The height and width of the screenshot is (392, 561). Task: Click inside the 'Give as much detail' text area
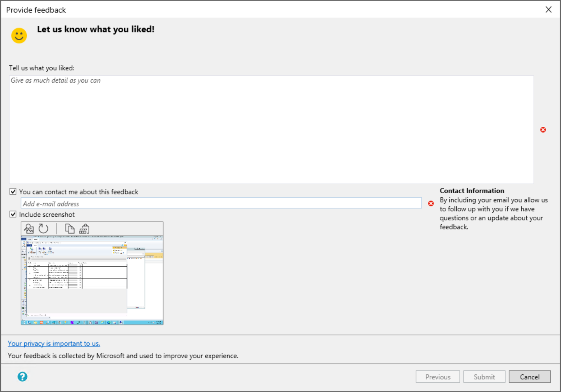[x=271, y=129]
